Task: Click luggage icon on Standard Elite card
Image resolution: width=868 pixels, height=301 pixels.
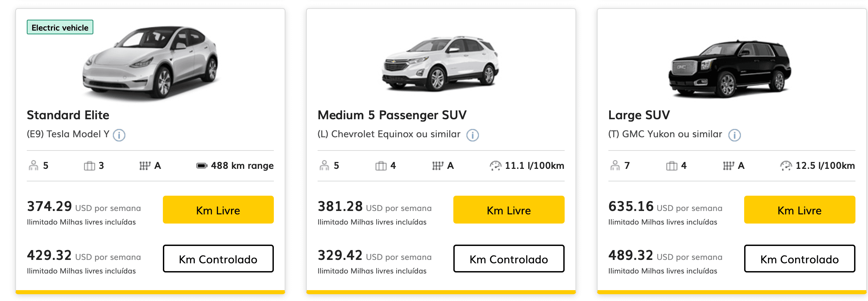Action: tap(90, 166)
